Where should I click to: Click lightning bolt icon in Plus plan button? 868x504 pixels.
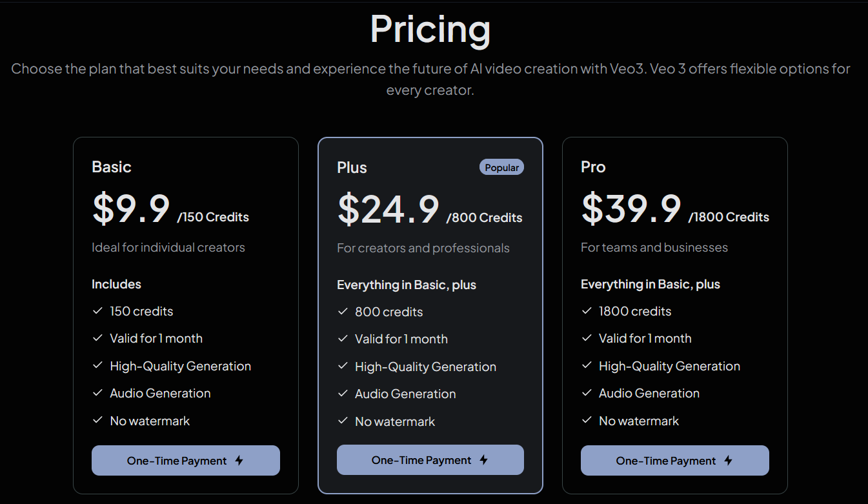pos(483,460)
